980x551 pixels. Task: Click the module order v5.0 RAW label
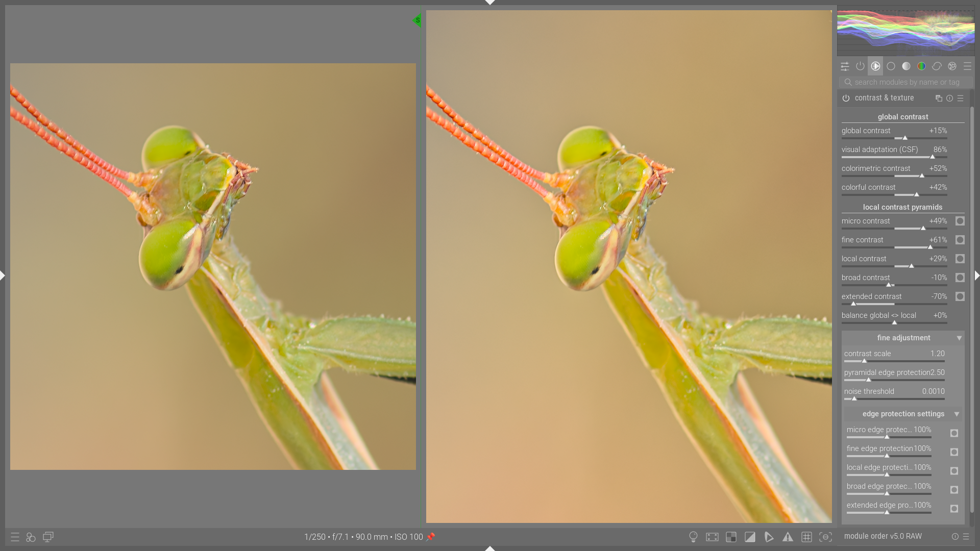tap(883, 536)
